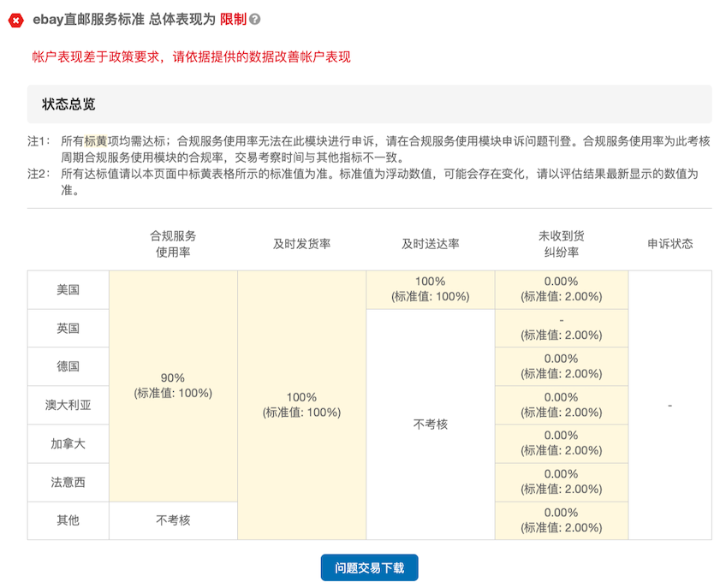The width and height of the screenshot is (720, 588).
Task: Click the red error status icon
Action: click(x=15, y=19)
